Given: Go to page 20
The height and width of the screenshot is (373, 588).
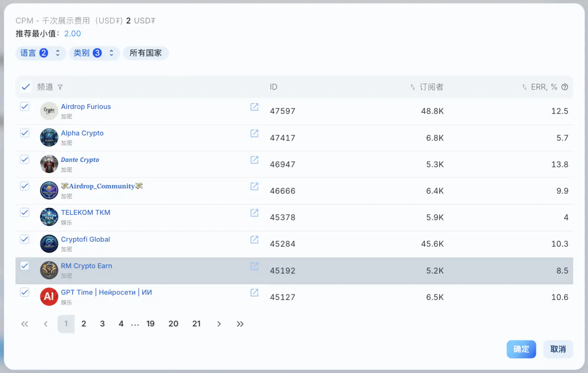Looking at the screenshot, I should [x=173, y=324].
